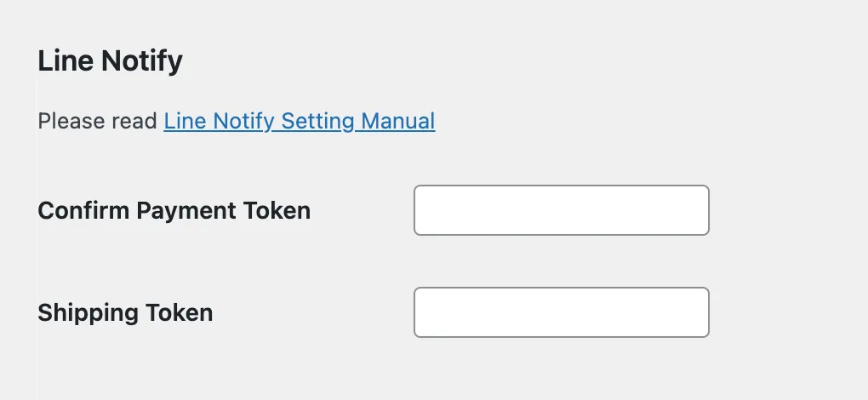Image resolution: width=868 pixels, height=400 pixels.
Task: Click "Line Notify" inside the blue link
Action: tap(219, 121)
